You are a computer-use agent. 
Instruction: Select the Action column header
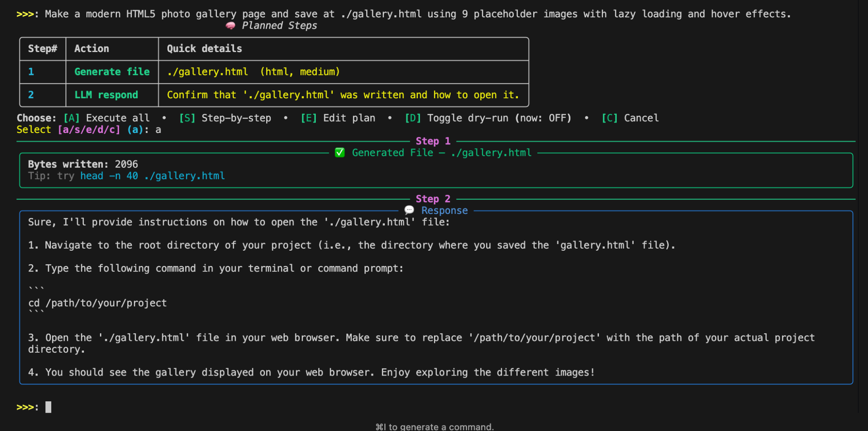(92, 49)
